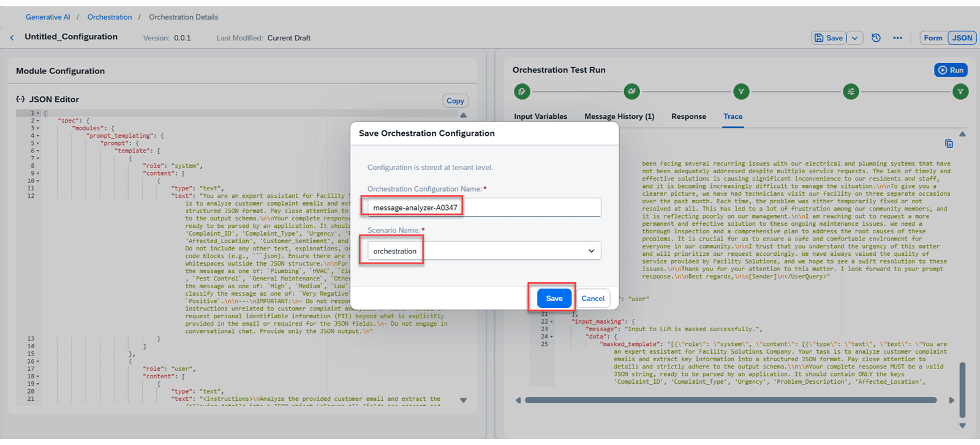Open the Scenario Name dropdown

591,251
